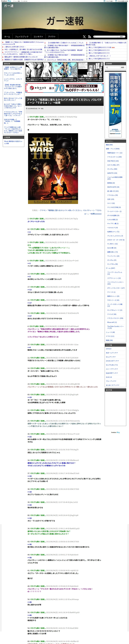The image size is (129, 644).
Task: Open the ファイナルファンタジー (281) category
Action: coord(115,283)
